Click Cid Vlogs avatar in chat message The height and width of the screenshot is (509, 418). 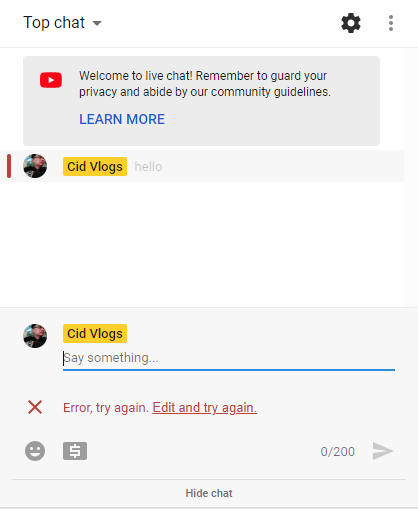pyautogui.click(x=35, y=166)
